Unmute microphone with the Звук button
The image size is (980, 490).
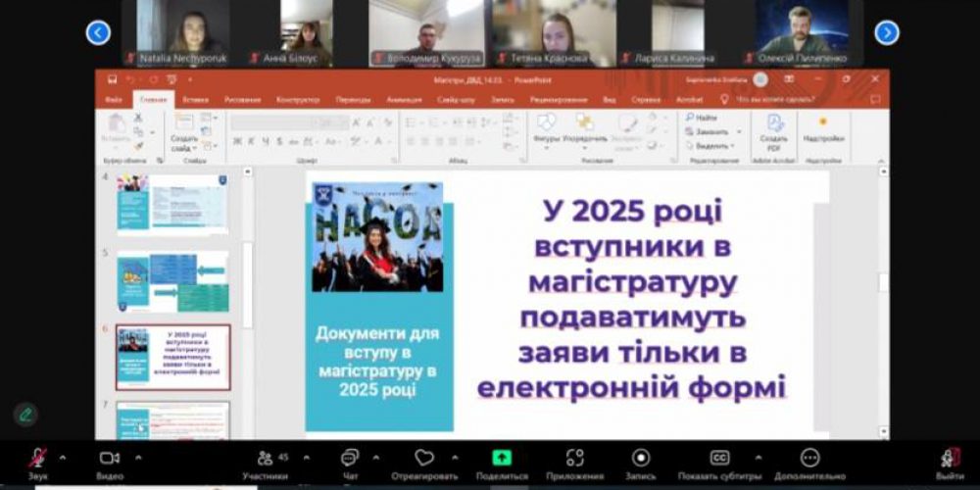pyautogui.click(x=37, y=460)
